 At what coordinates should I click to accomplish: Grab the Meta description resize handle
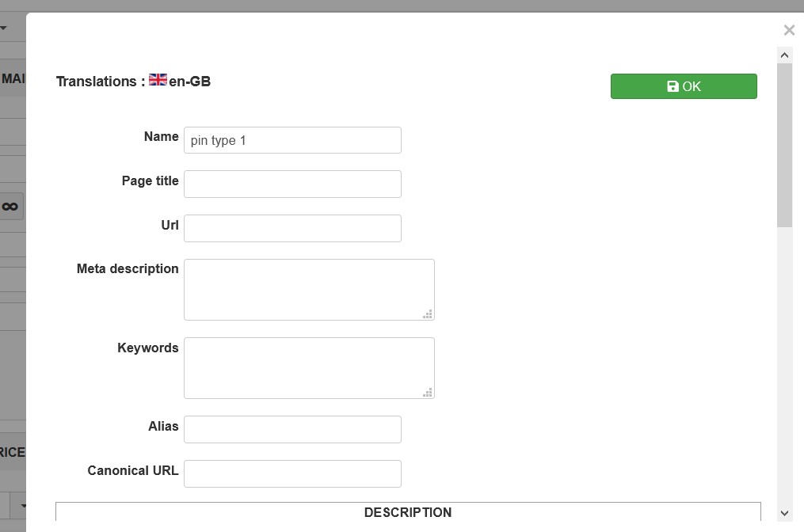(x=428, y=314)
